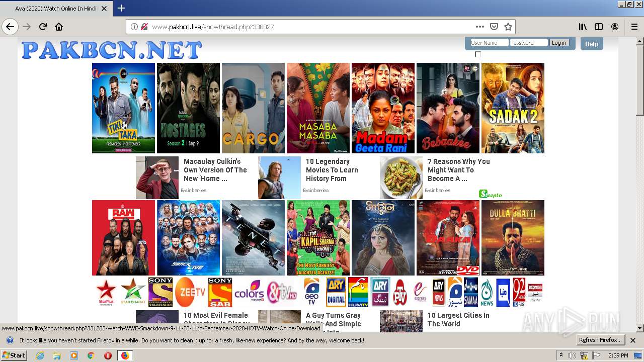Viewport: 644px width, 362px height.
Task: Click the Star Bharat channel logo
Action: pyautogui.click(x=133, y=292)
